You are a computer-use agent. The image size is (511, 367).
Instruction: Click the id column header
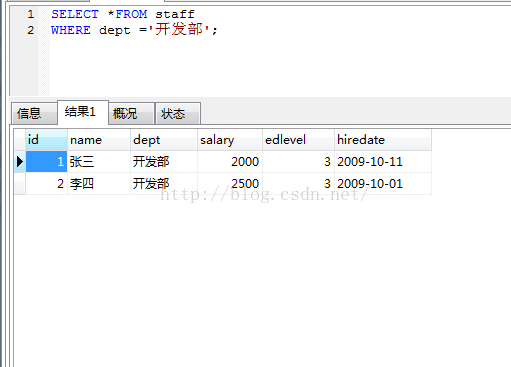[46, 140]
